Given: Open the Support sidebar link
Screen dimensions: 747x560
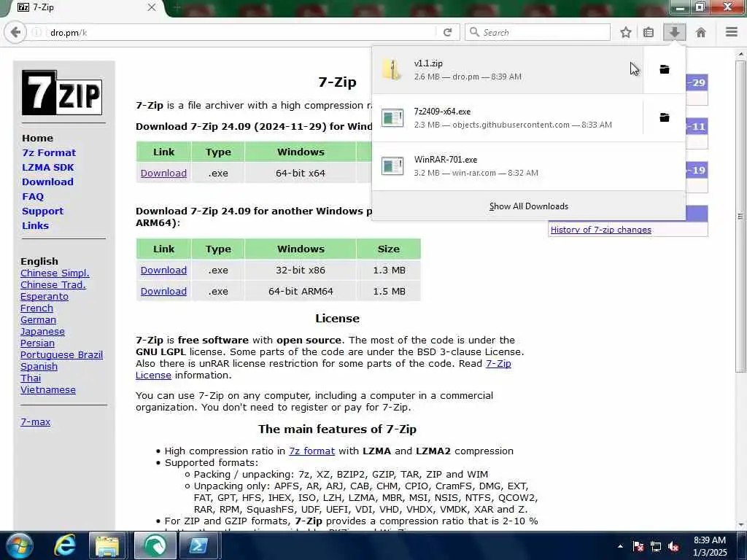Looking at the screenshot, I should [42, 211].
